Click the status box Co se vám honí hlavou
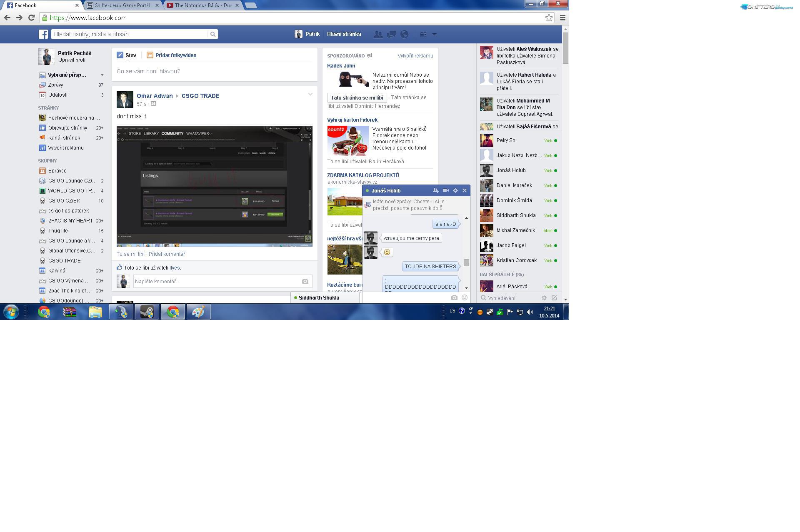 (x=214, y=71)
